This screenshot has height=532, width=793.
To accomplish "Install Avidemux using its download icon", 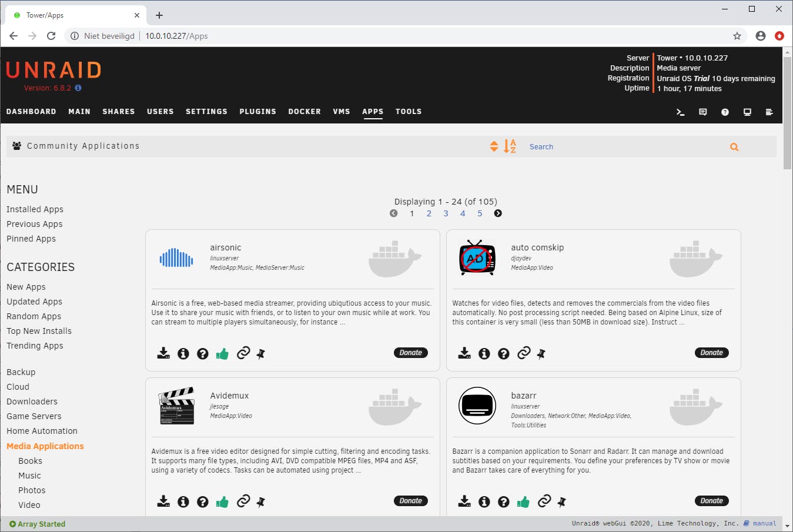I will [163, 501].
